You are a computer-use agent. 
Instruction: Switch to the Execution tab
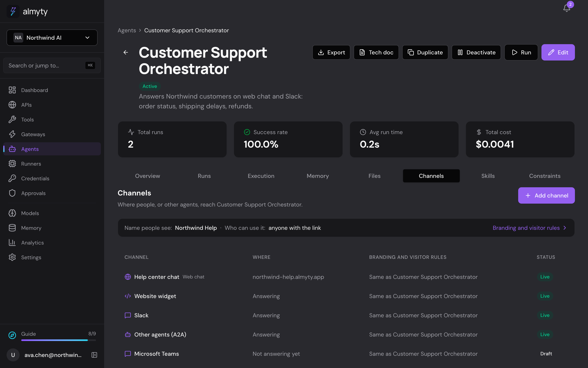pos(261,176)
